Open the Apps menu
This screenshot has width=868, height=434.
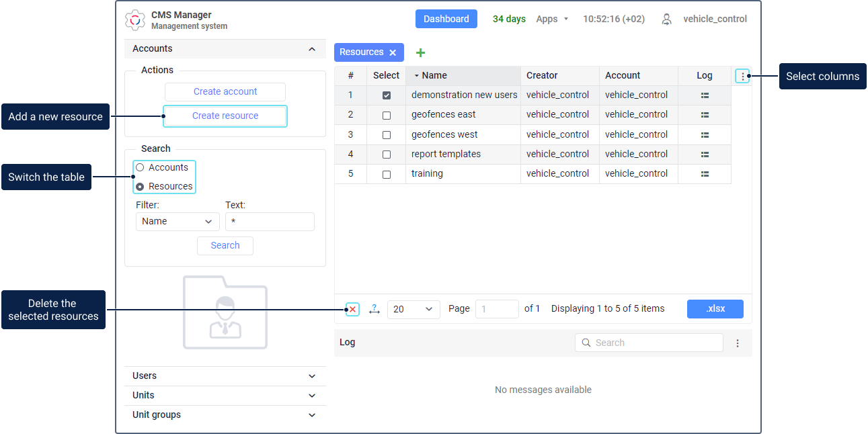point(552,19)
